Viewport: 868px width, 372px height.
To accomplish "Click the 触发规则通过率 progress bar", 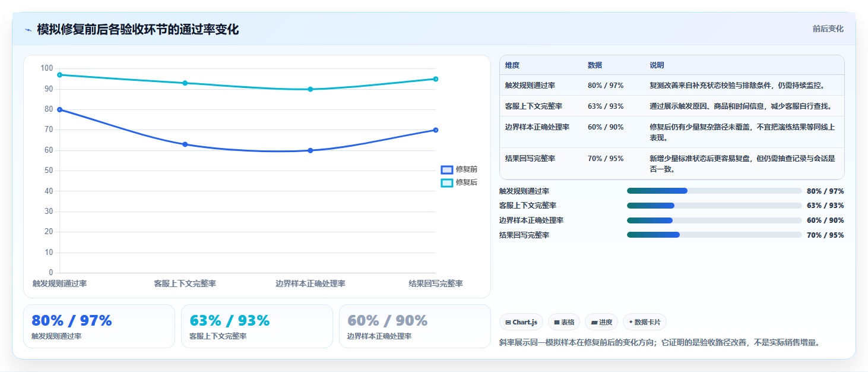I will (714, 191).
